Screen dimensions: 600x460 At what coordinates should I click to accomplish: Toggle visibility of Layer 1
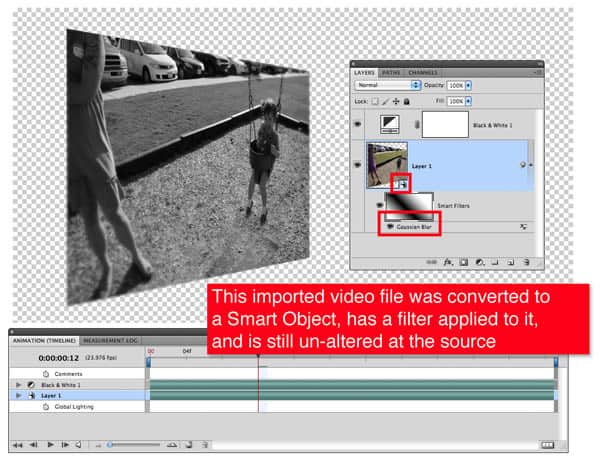pyautogui.click(x=358, y=165)
